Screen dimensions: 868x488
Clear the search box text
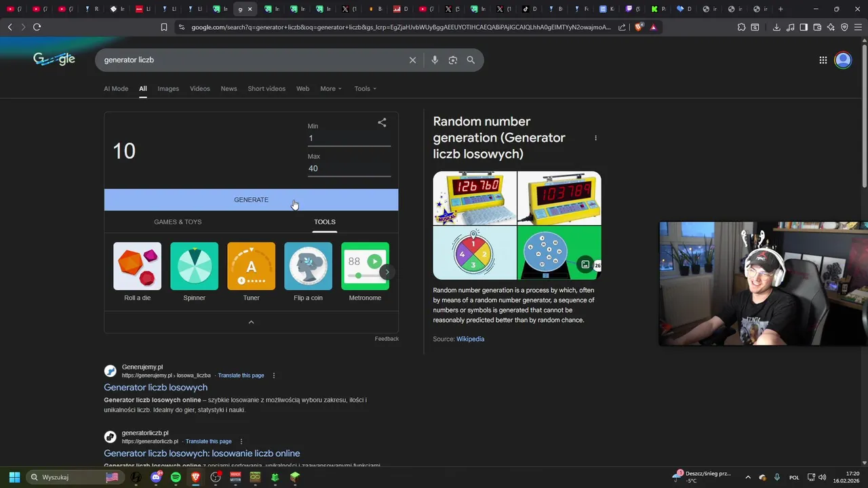click(412, 60)
